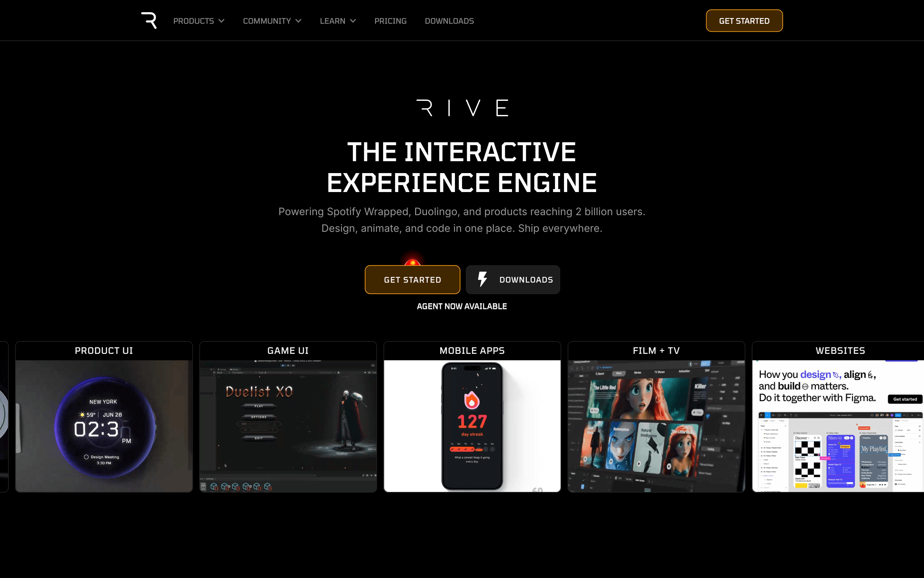Click the Agent Now Available link

tap(462, 306)
